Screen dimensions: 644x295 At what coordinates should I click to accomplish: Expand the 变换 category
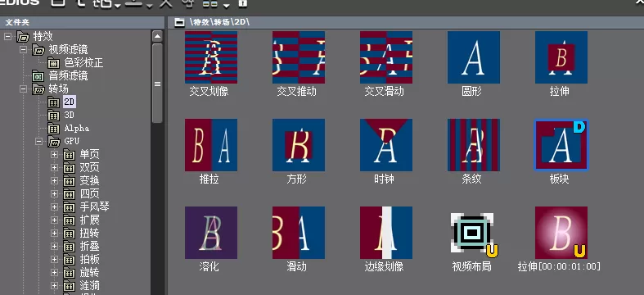pos(54,180)
